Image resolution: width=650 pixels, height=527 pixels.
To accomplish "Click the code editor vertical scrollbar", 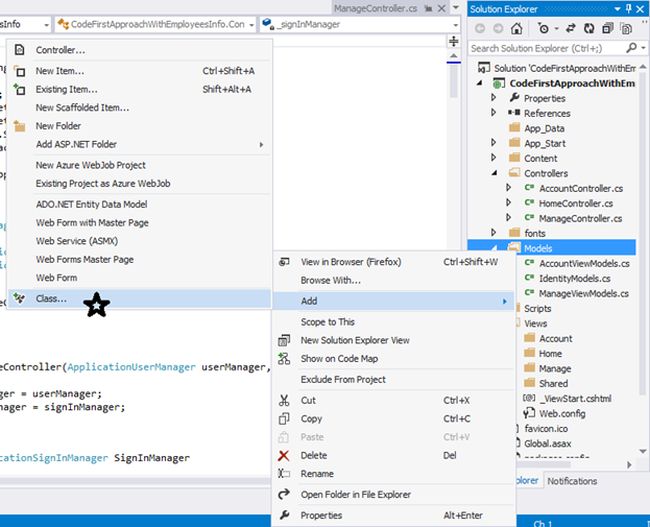I will pyautogui.click(x=454, y=81).
